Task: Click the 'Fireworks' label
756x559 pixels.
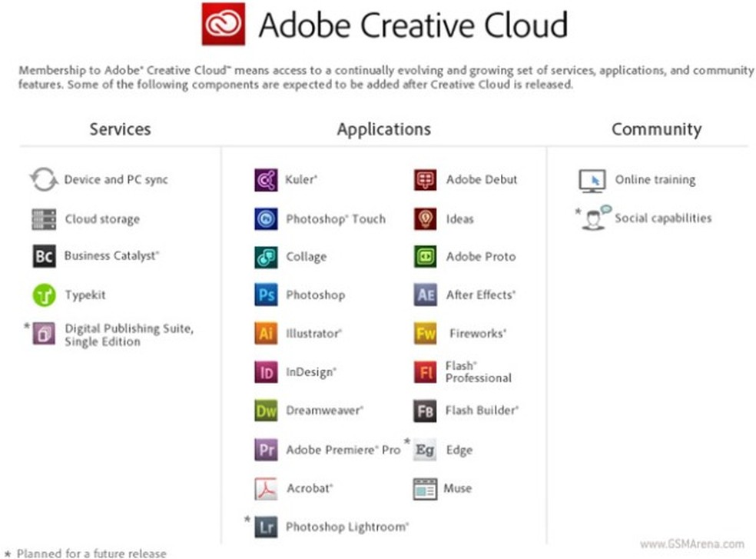Action: click(478, 334)
